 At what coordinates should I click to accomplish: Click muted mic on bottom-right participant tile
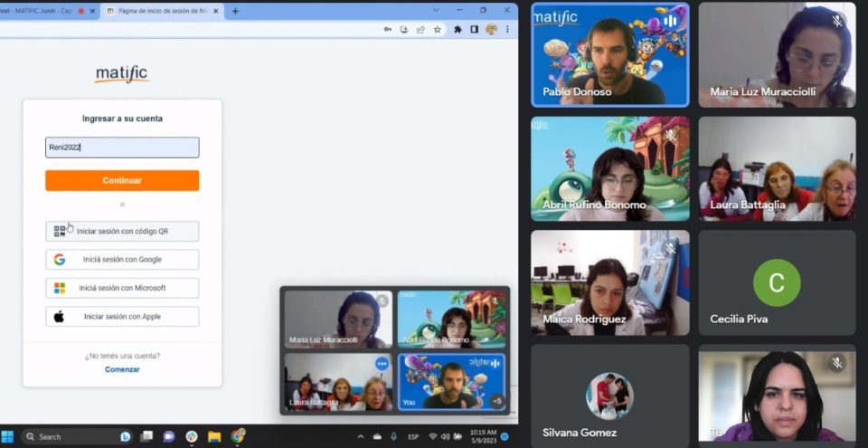click(x=837, y=363)
